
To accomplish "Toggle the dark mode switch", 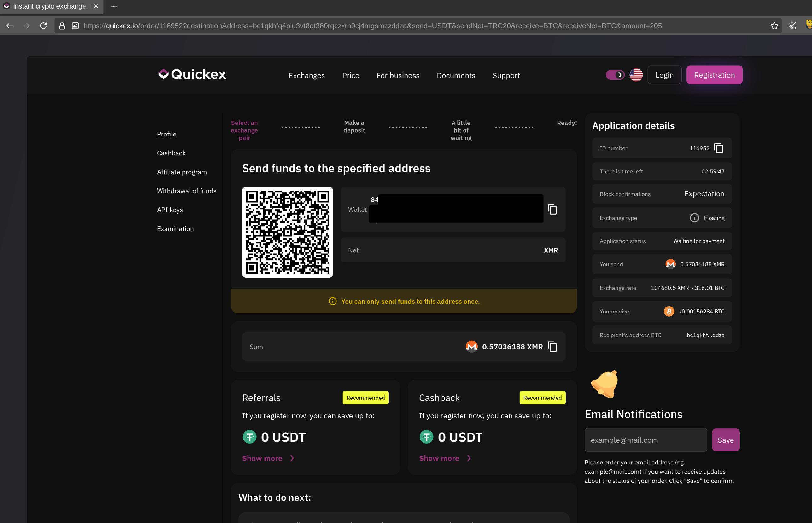I will coord(615,75).
